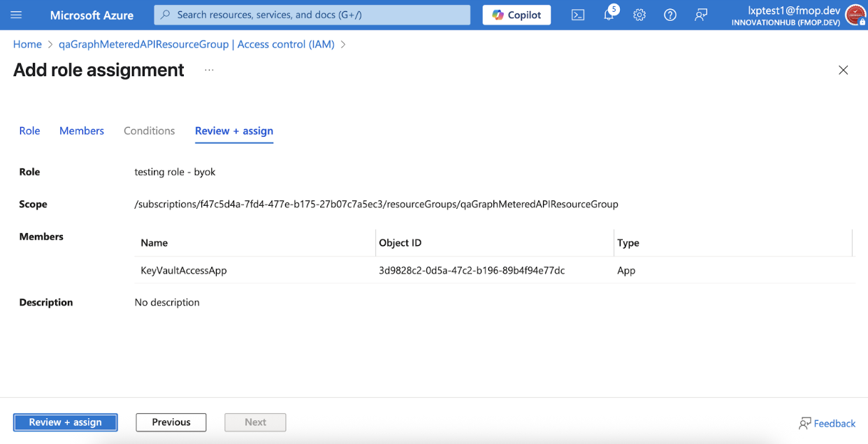The width and height of the screenshot is (868, 444).
Task: Open Cloud Shell from the top bar
Action: tap(578, 15)
